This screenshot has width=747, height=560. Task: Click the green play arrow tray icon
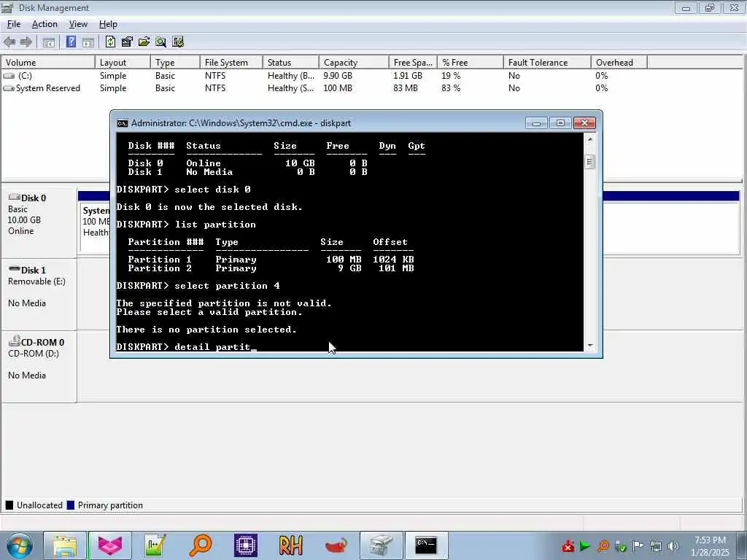tap(585, 546)
